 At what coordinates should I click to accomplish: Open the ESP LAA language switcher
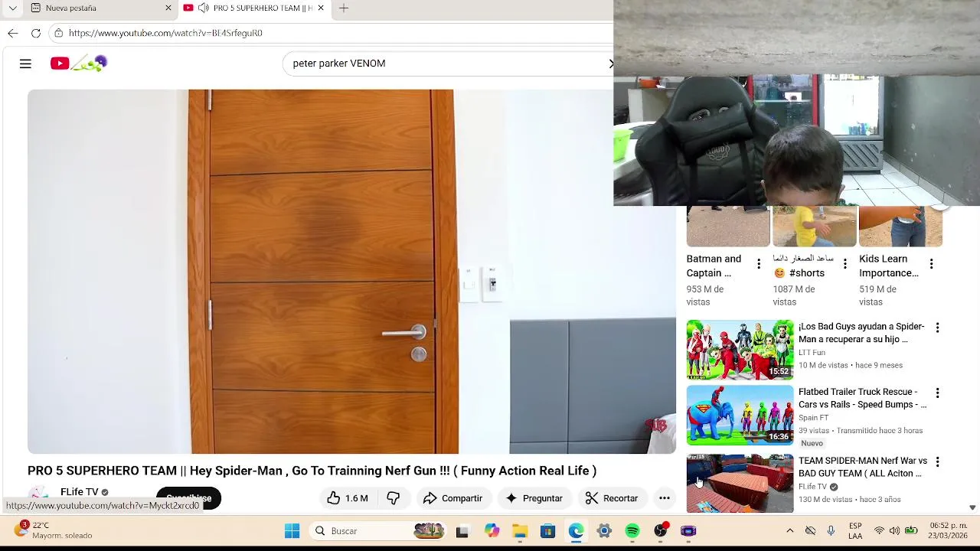855,531
